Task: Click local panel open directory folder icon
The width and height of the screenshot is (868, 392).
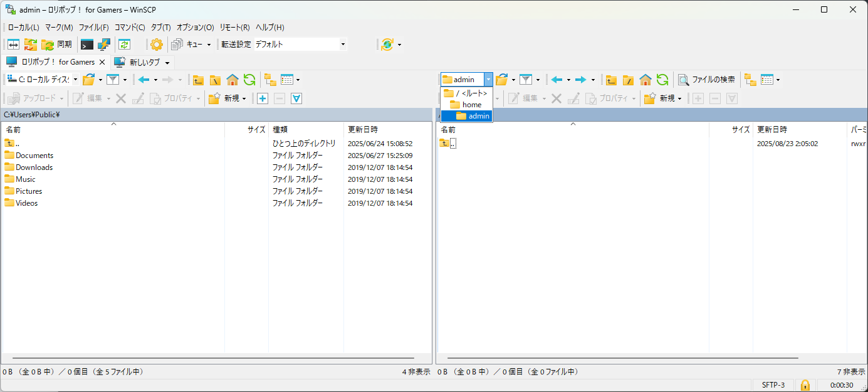Action: 89,80
